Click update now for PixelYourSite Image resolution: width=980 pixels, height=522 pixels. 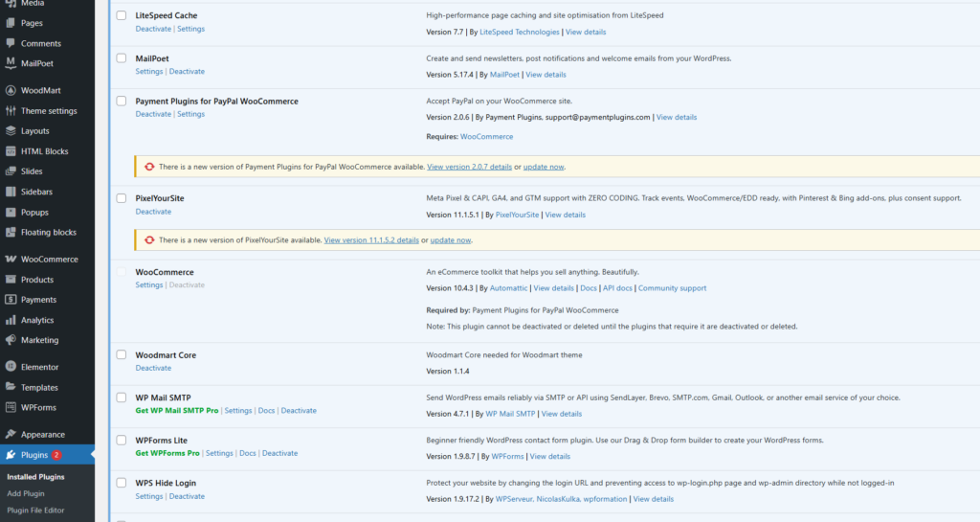pos(451,240)
